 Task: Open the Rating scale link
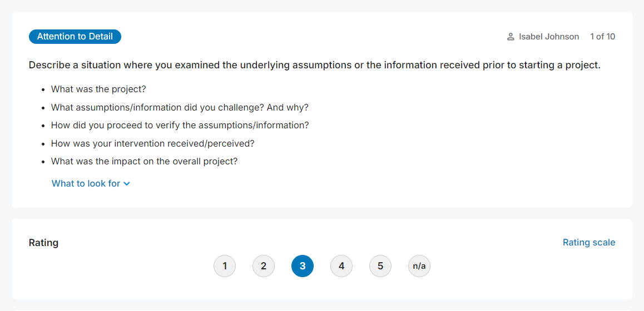(589, 242)
